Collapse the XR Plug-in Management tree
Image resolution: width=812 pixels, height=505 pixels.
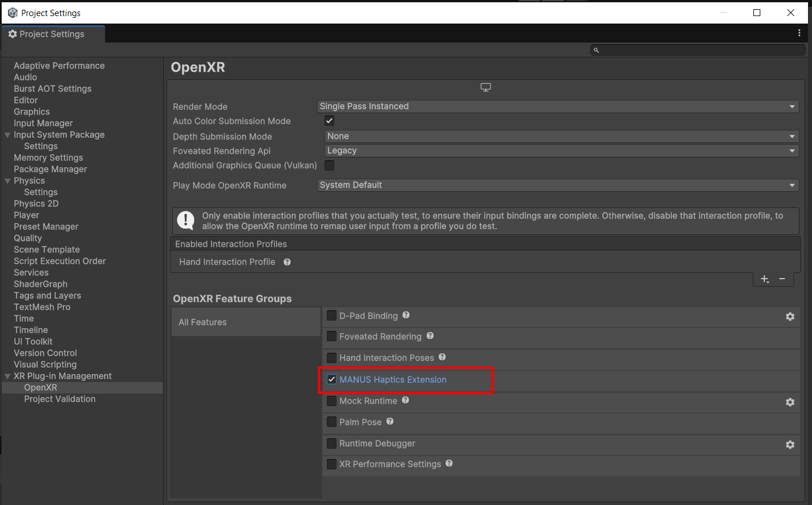pyautogui.click(x=7, y=376)
